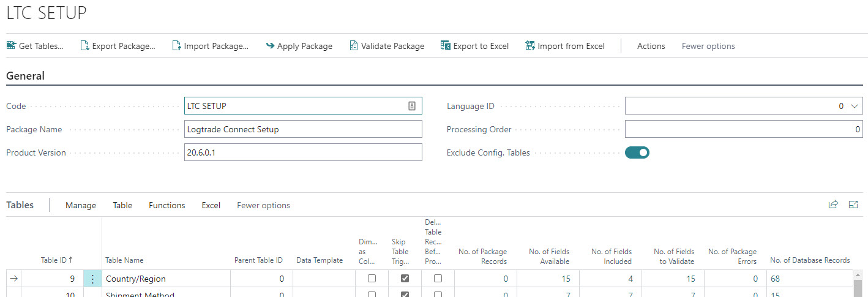Open row options for Country/Region
The width and height of the screenshot is (868, 297).
92,279
